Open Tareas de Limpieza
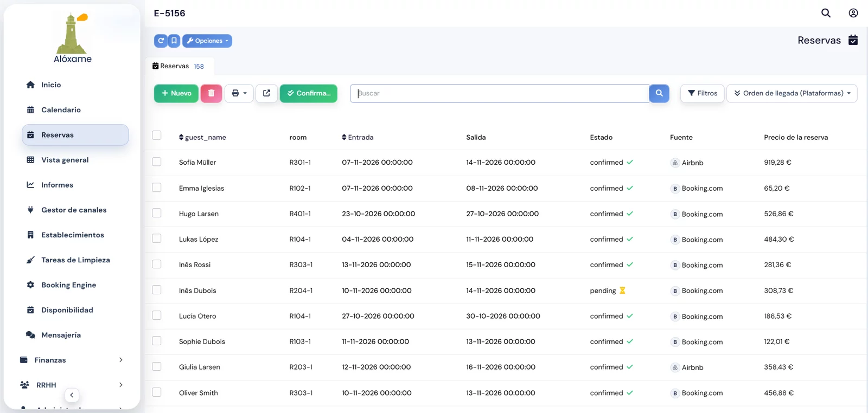The image size is (868, 413). tap(75, 260)
